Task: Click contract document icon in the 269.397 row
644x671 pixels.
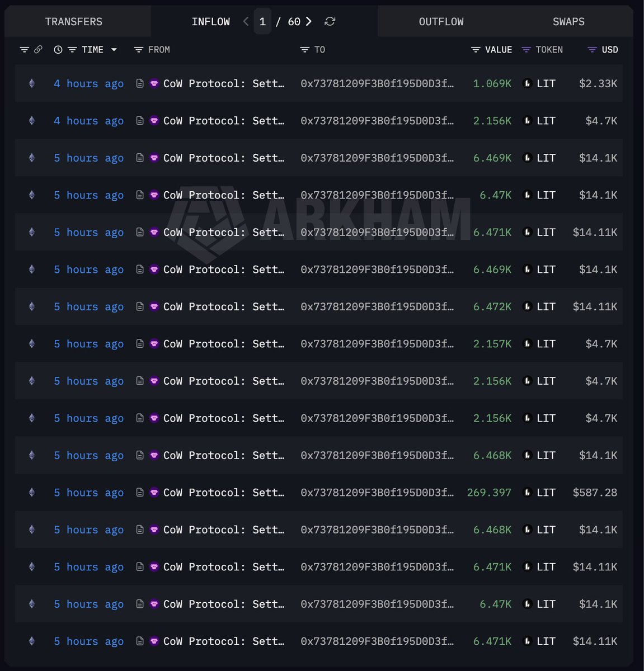Action: click(x=140, y=493)
